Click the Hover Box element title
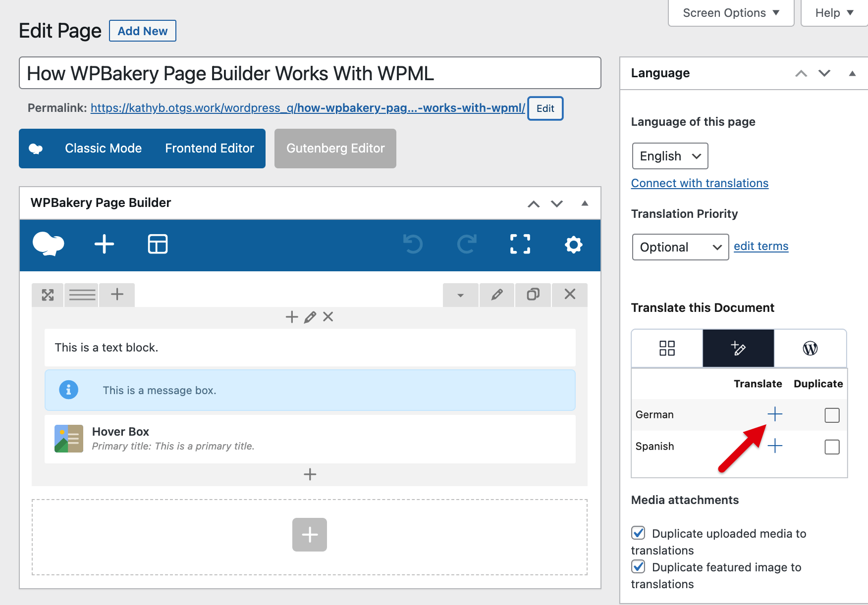This screenshot has width=868, height=605. pos(120,432)
